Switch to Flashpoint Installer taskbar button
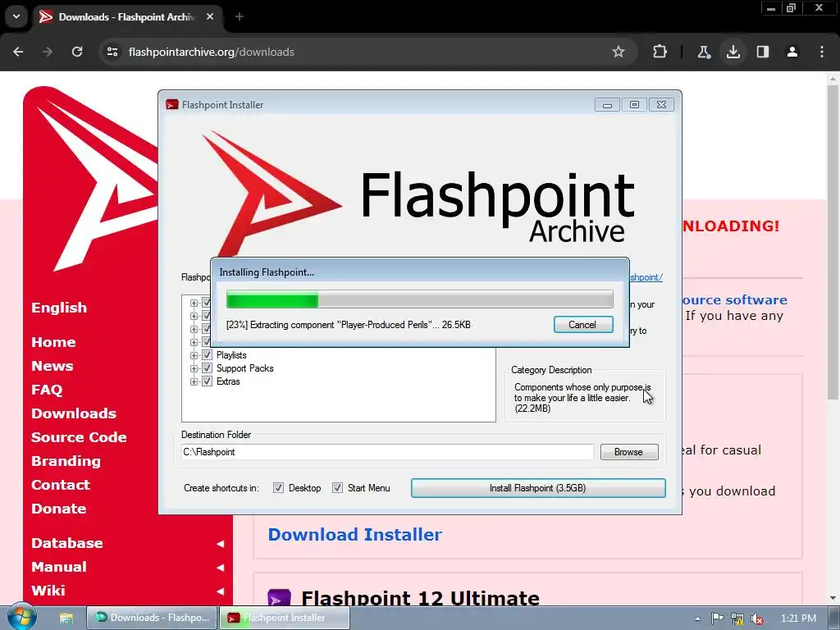Screen dimensions: 840x630 [285, 618]
